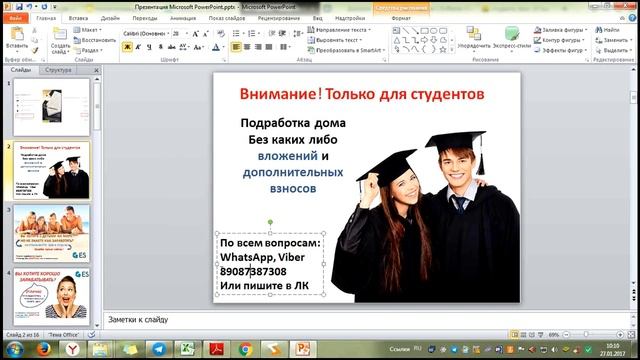
Task: Click the Redo icon in quick access toolbar
Action: click(x=44, y=7)
